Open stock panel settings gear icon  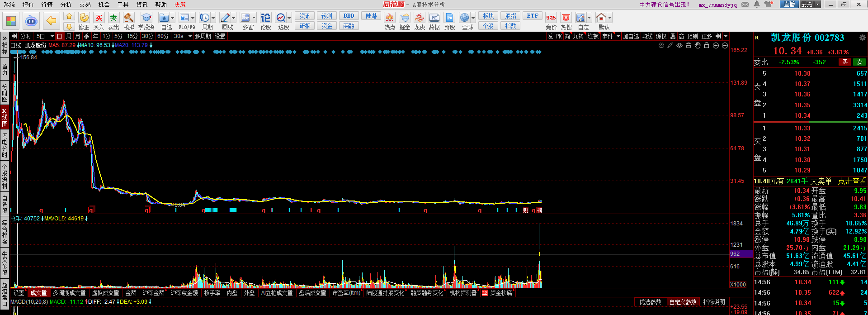pos(862,38)
